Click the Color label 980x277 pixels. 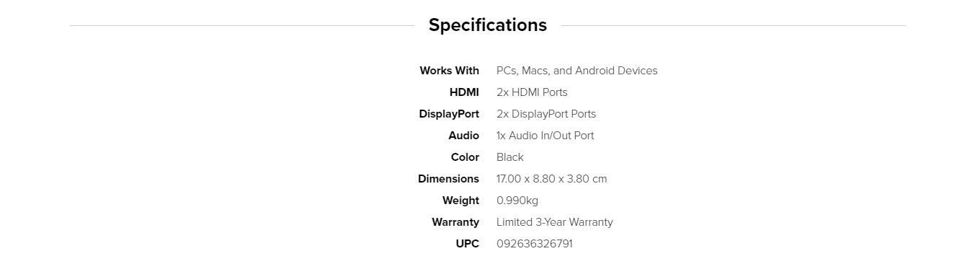click(465, 157)
